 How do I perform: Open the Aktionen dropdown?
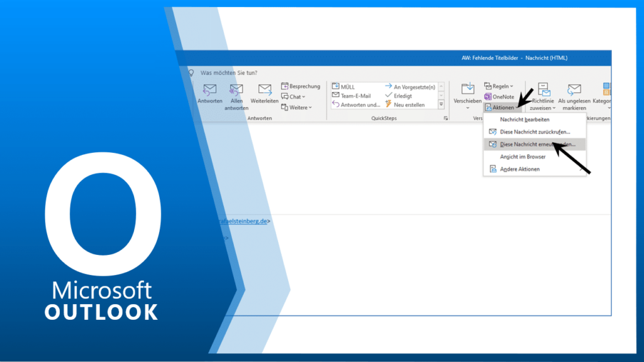pos(501,108)
